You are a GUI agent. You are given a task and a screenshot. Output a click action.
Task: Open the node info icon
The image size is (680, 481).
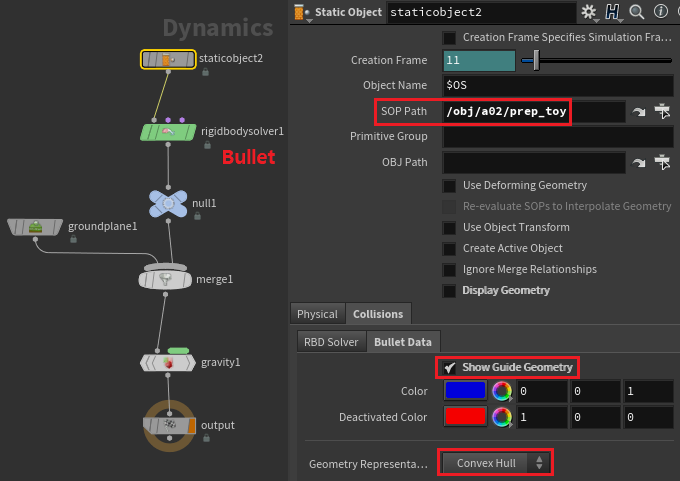click(x=660, y=12)
